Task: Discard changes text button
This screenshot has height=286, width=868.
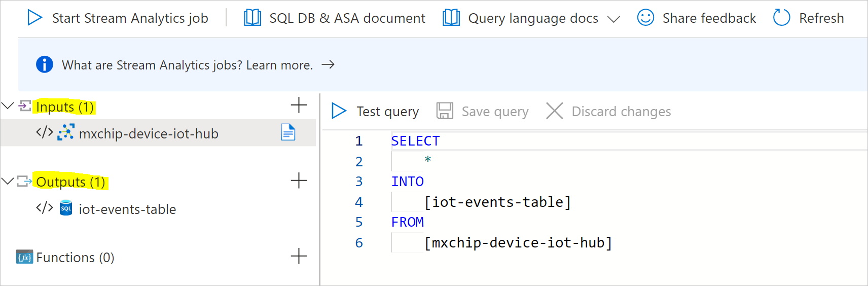Action: 621,112
